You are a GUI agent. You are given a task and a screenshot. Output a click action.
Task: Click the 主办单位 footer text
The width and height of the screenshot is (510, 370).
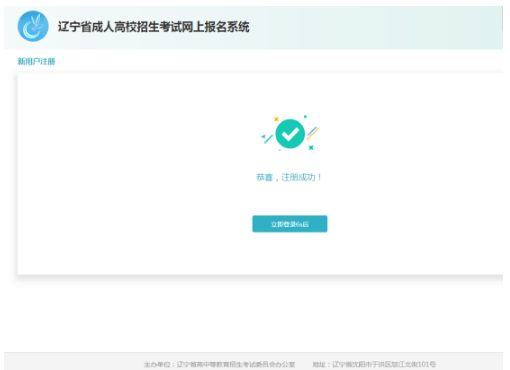(220, 364)
